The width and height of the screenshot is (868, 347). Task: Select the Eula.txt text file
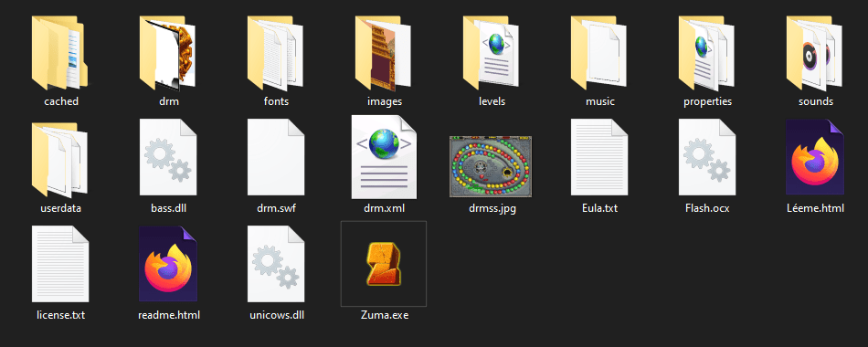pyautogui.click(x=599, y=157)
